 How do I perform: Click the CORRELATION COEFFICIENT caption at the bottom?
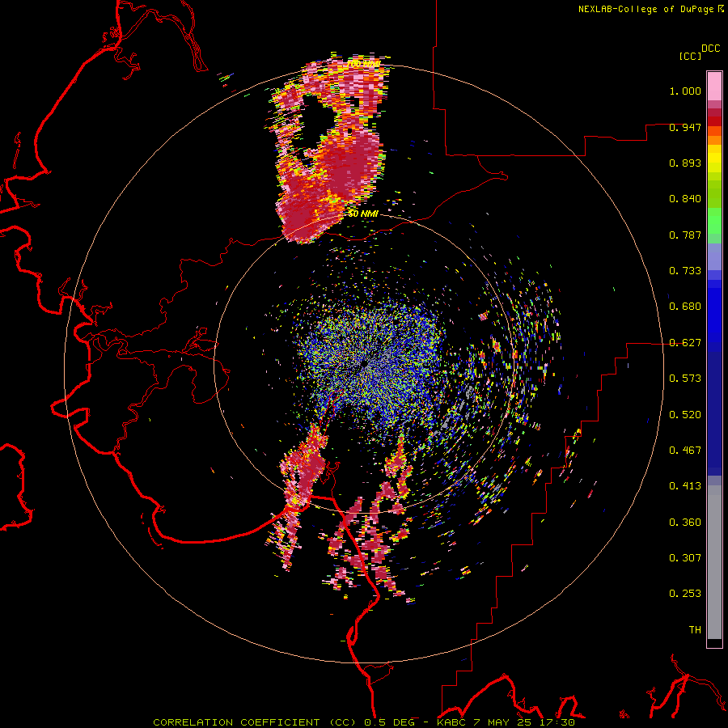pos(364,722)
